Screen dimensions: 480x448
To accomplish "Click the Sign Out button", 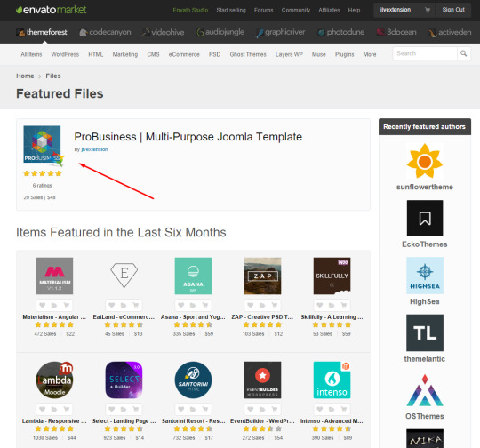I will (x=453, y=10).
